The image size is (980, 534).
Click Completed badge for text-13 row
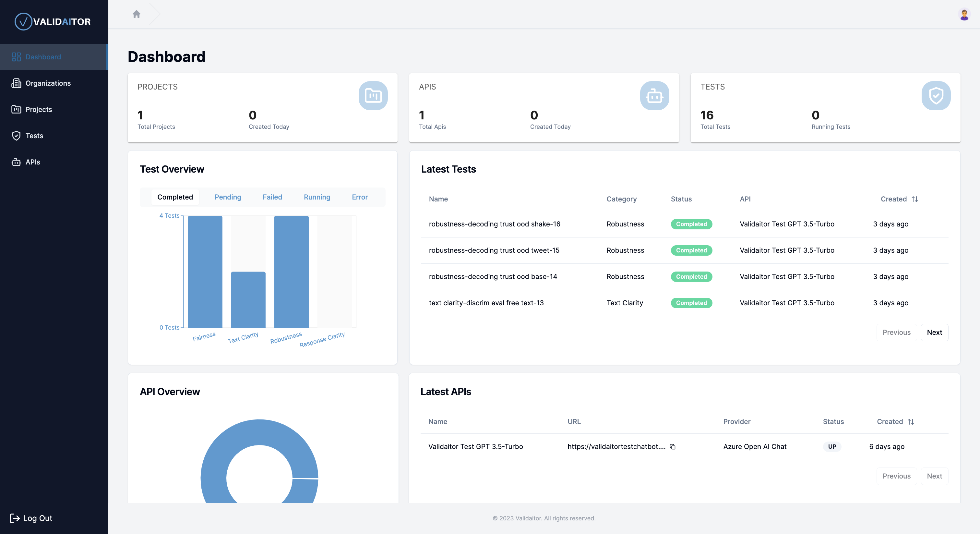(691, 303)
